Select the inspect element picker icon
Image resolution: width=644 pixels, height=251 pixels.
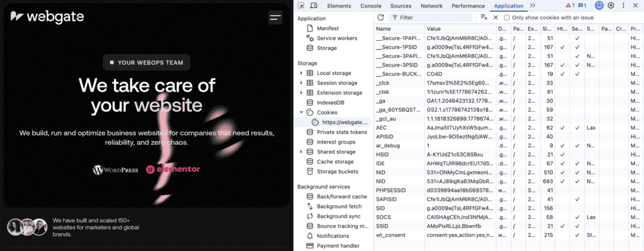coord(301,6)
